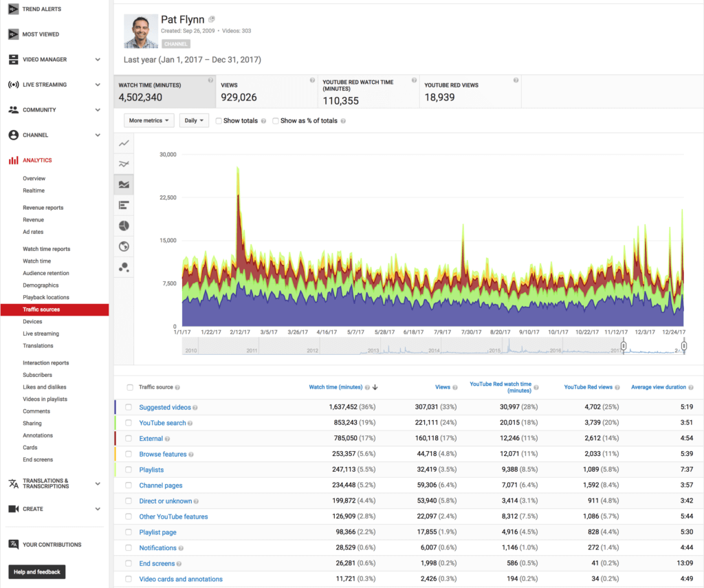704x588 pixels.
Task: Open the Daily interval dropdown
Action: click(x=194, y=120)
